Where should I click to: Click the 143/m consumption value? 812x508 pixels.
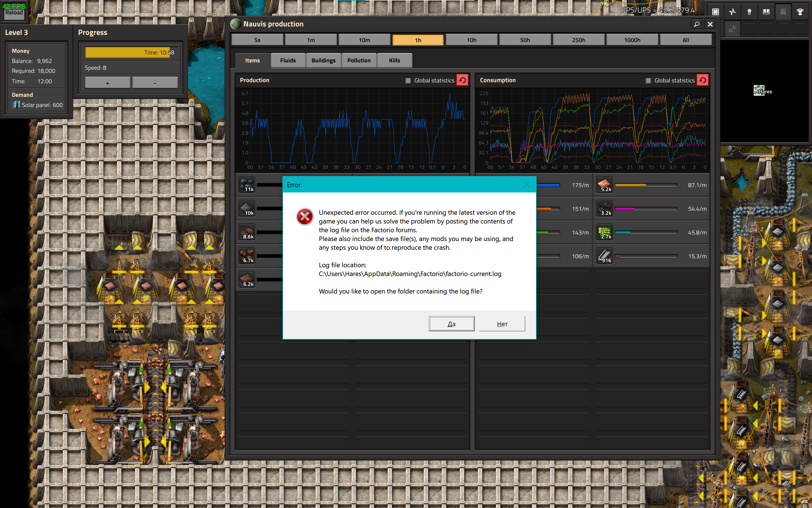tap(580, 233)
